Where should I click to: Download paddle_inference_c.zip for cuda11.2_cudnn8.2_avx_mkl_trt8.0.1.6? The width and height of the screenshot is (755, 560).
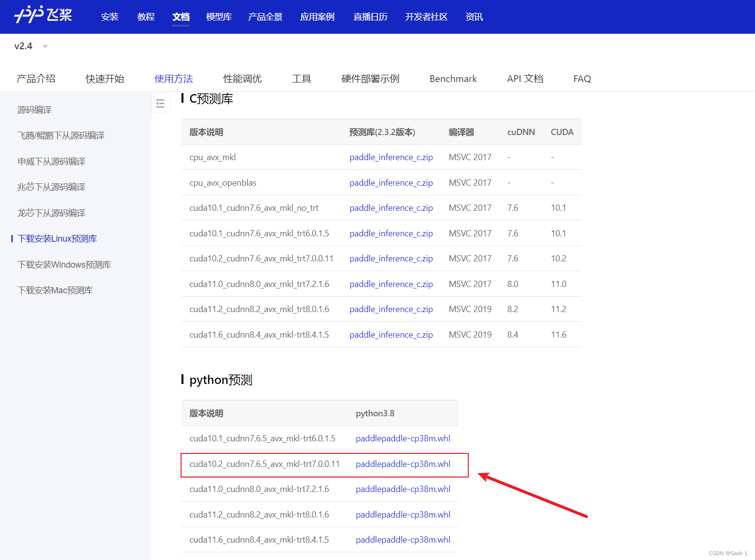(x=391, y=309)
